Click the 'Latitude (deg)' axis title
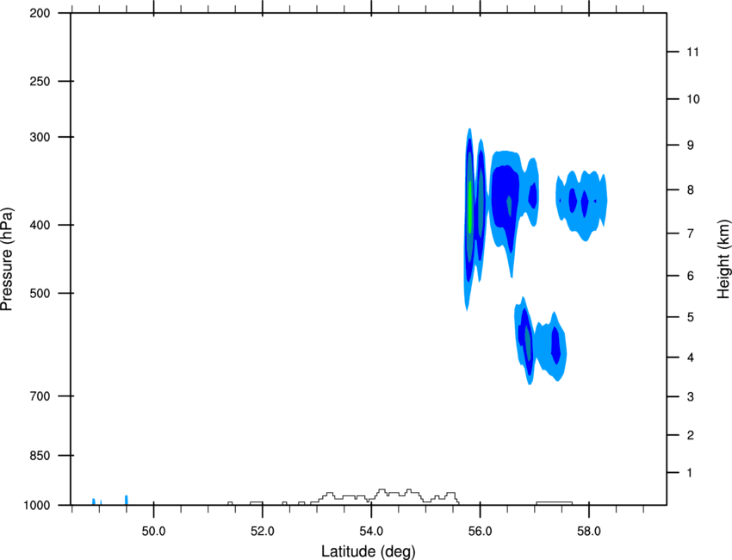 [x=369, y=551]
